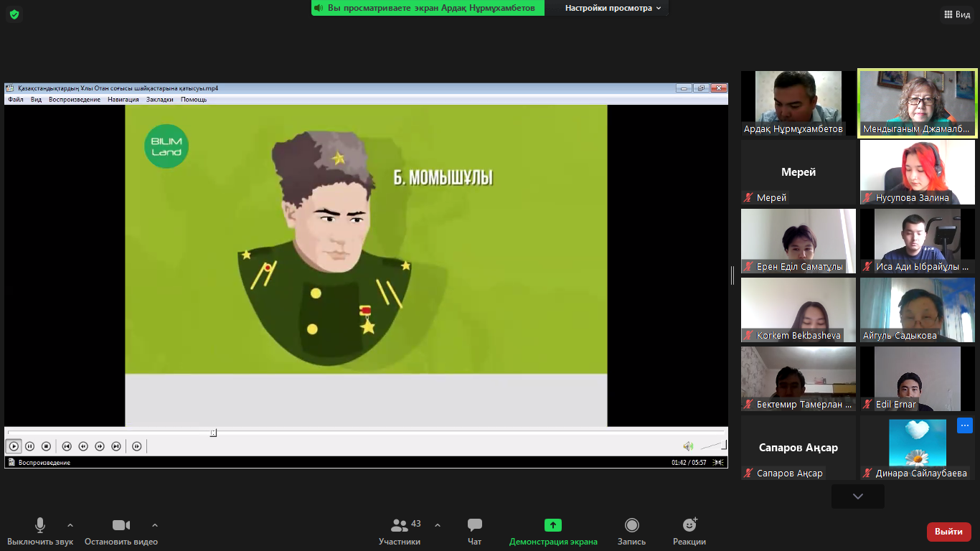Click the Play button in media player
Screen dimensions: 980x551
tap(14, 446)
